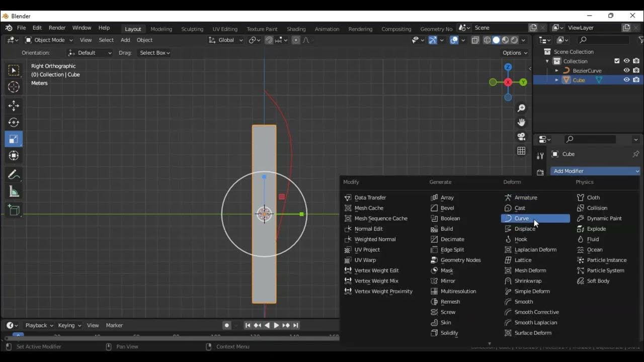Open the File menu

pyautogui.click(x=21, y=28)
